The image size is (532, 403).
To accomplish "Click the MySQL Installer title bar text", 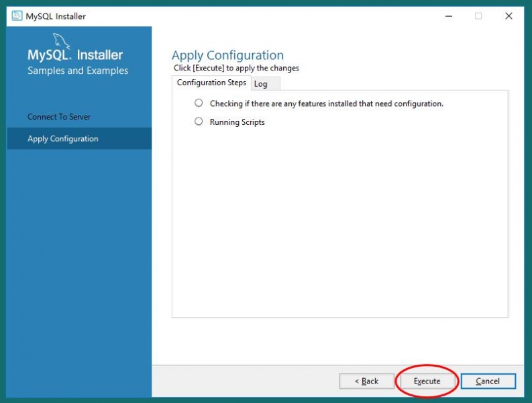I will (56, 16).
